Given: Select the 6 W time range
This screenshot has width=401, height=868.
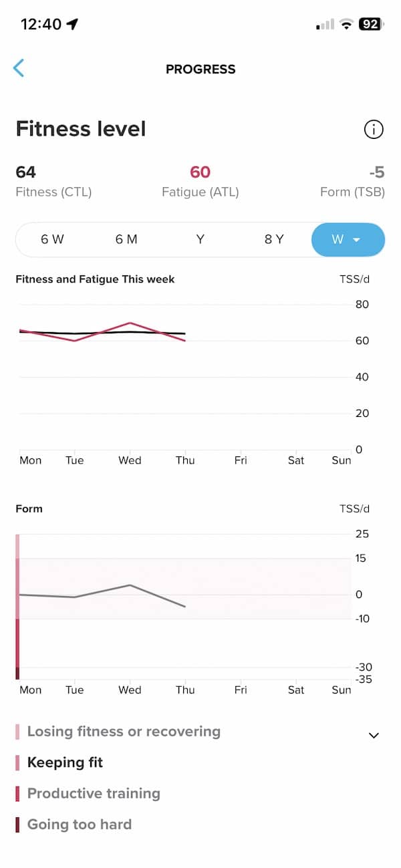Looking at the screenshot, I should pos(52,239).
